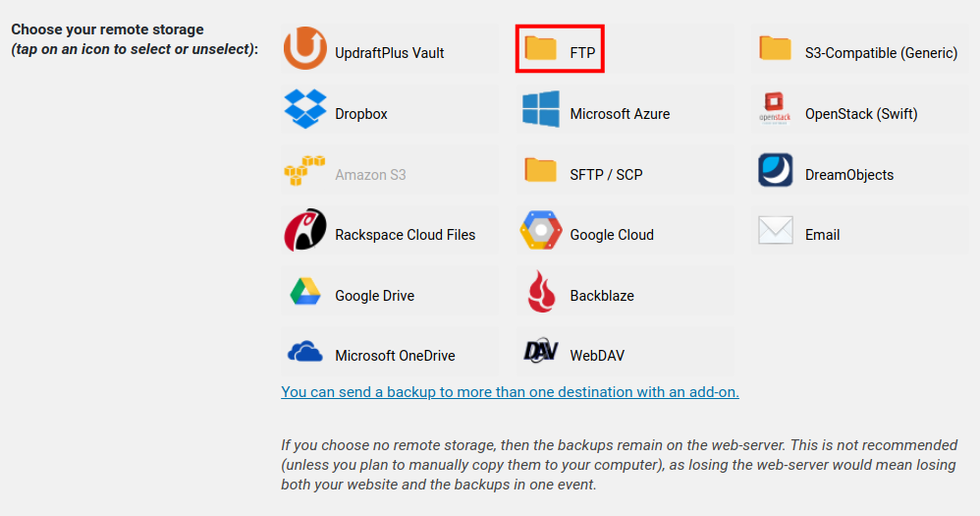The width and height of the screenshot is (980, 516).
Task: Select the Google Cloud hexagon icon
Action: [x=540, y=232]
